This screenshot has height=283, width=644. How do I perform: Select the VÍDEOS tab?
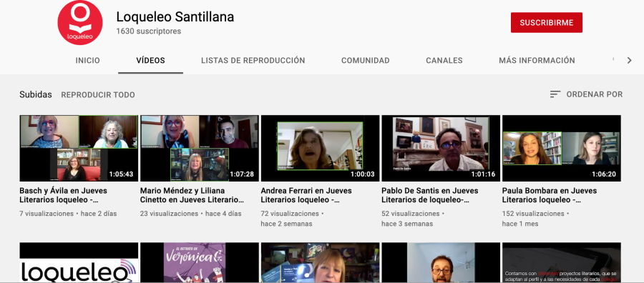point(150,60)
